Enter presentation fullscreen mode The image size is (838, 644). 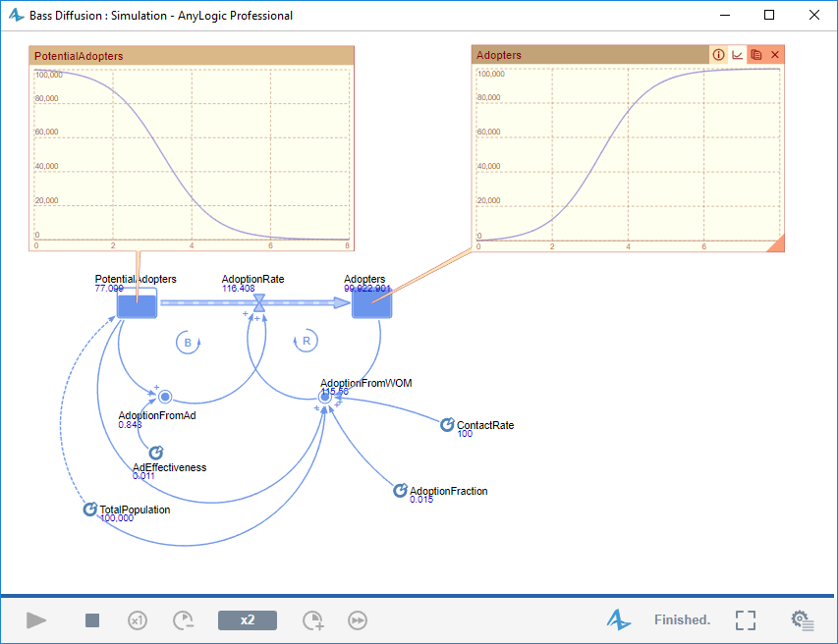(x=745, y=619)
